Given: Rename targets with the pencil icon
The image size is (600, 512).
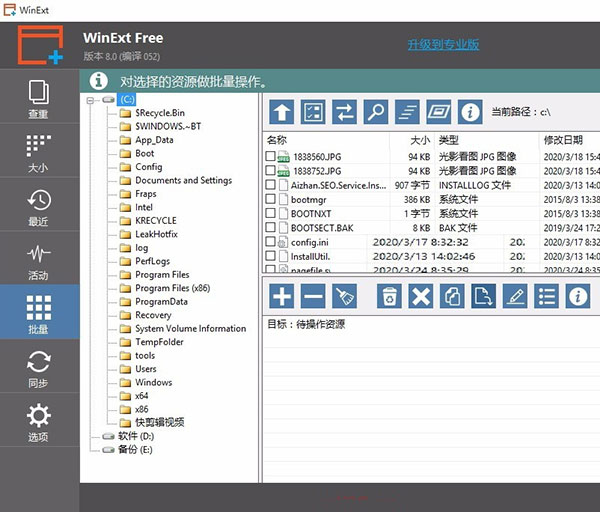Looking at the screenshot, I should pos(515,296).
